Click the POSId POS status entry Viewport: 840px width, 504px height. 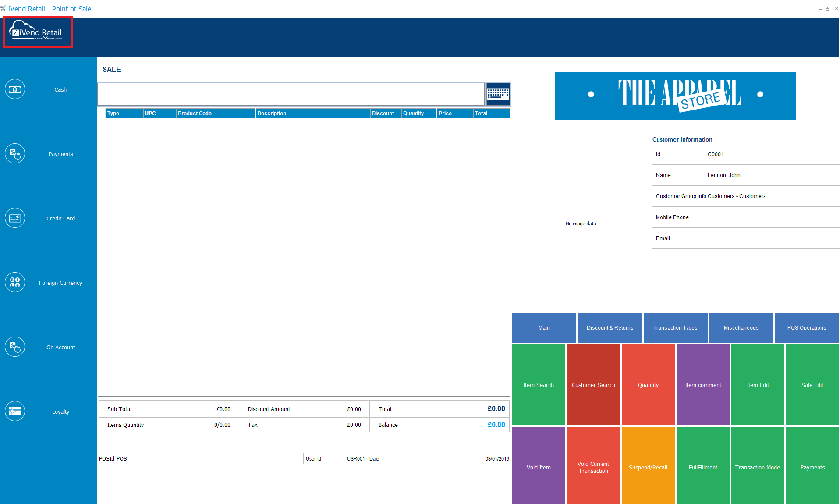point(200,459)
